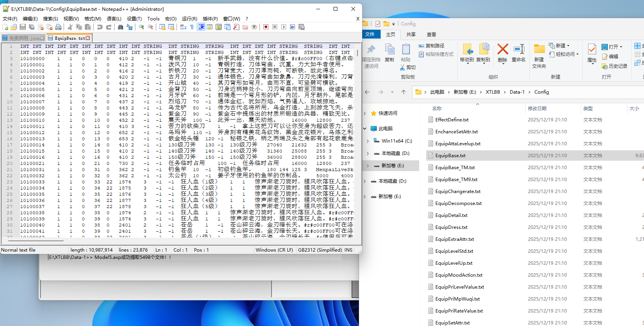Open the Find binoculars tool
644x326 pixels.
pyautogui.click(x=120, y=27)
